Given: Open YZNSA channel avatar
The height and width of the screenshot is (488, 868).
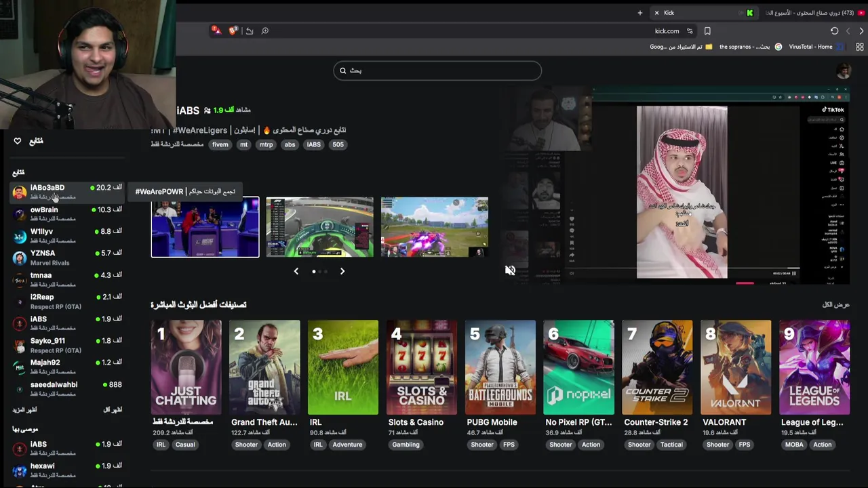Looking at the screenshot, I should point(19,258).
